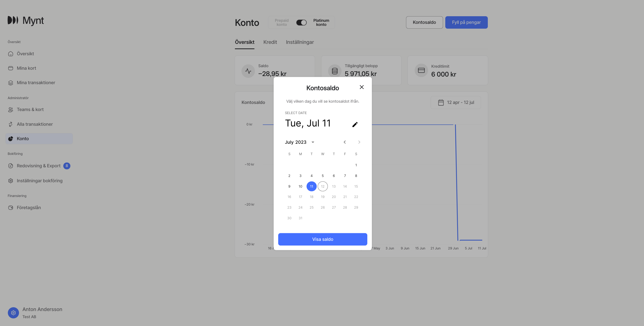This screenshot has width=644, height=326.
Task: Open Alla transaktioner in sidebar
Action: coord(35,124)
